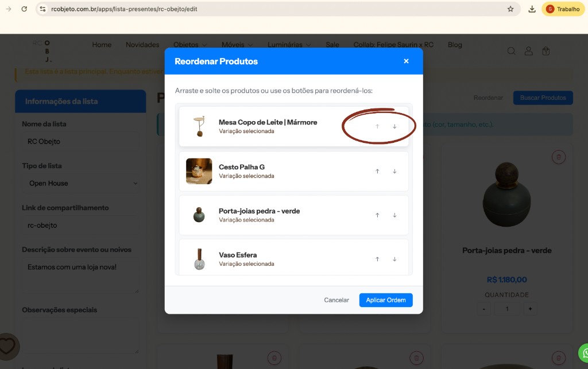
Task: Expand the Objetos menu
Action: (x=189, y=45)
